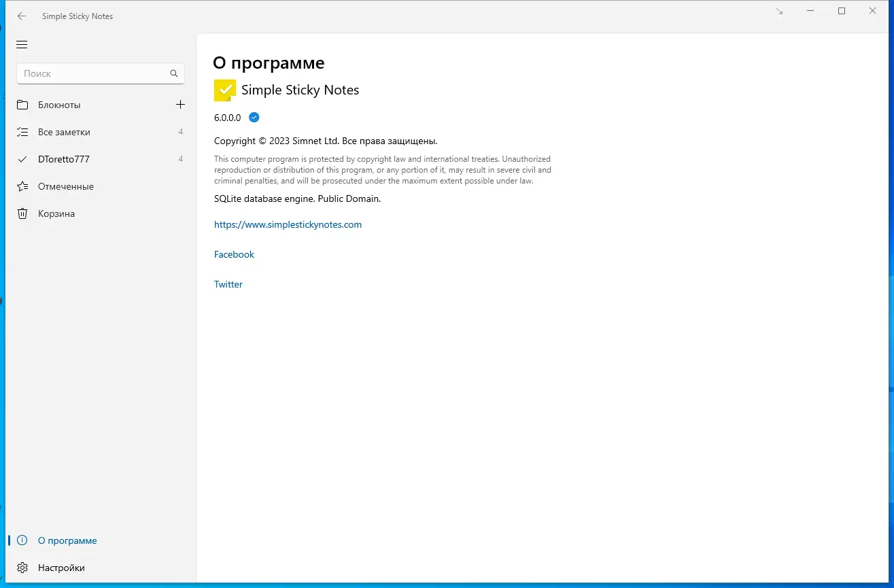Open the Twitter link
Screen dimensions: 894x588
point(228,284)
